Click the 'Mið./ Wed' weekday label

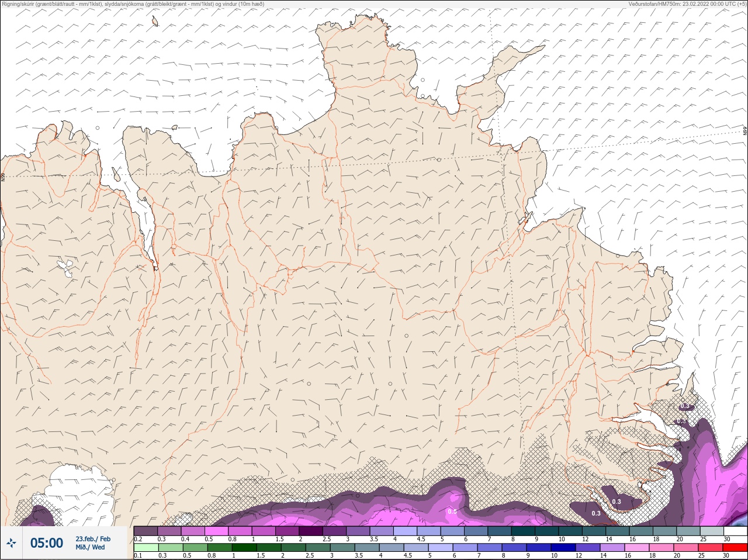(90, 547)
